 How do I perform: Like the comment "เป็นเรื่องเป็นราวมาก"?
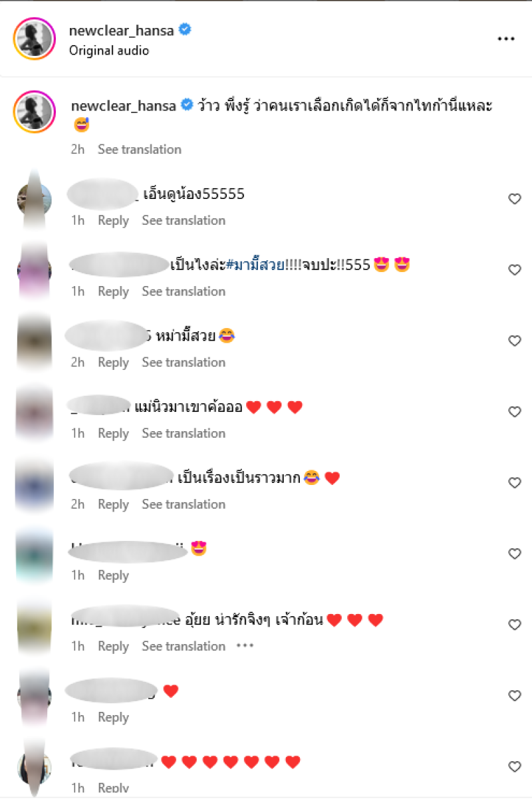coord(515,482)
